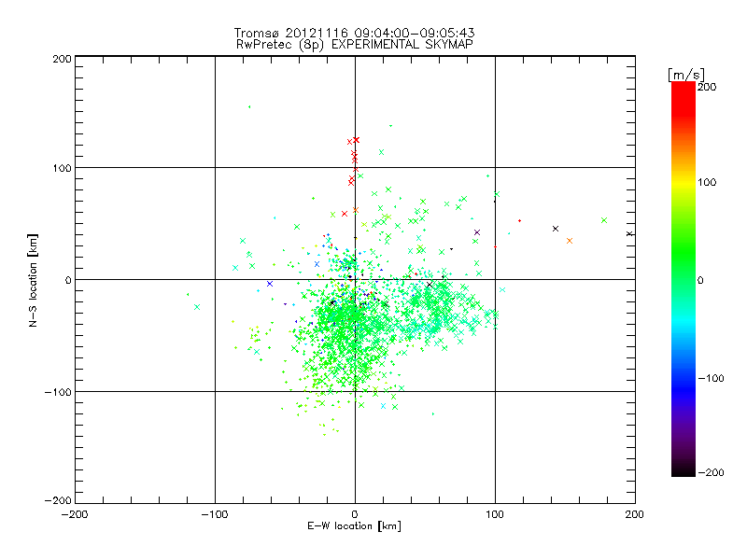Click the orange X marker near 150 km east
Screen dimensions: 747x560
570,241
